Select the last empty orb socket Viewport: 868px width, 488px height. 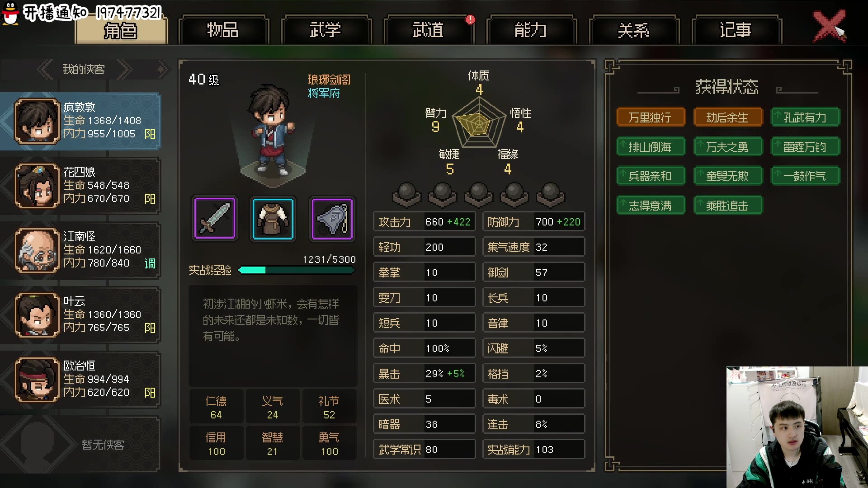[550, 194]
